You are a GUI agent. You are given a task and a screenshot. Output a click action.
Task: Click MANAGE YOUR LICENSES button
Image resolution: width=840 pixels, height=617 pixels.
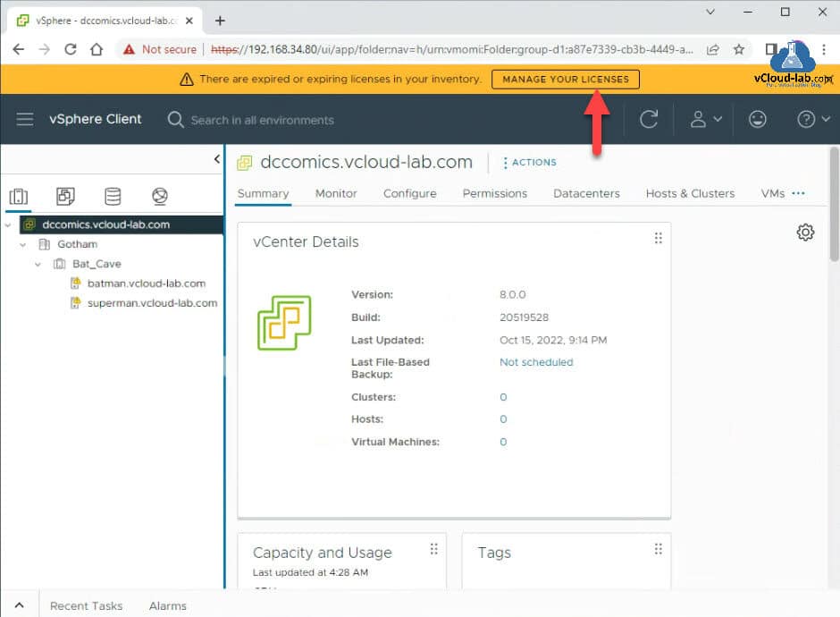[566, 80]
